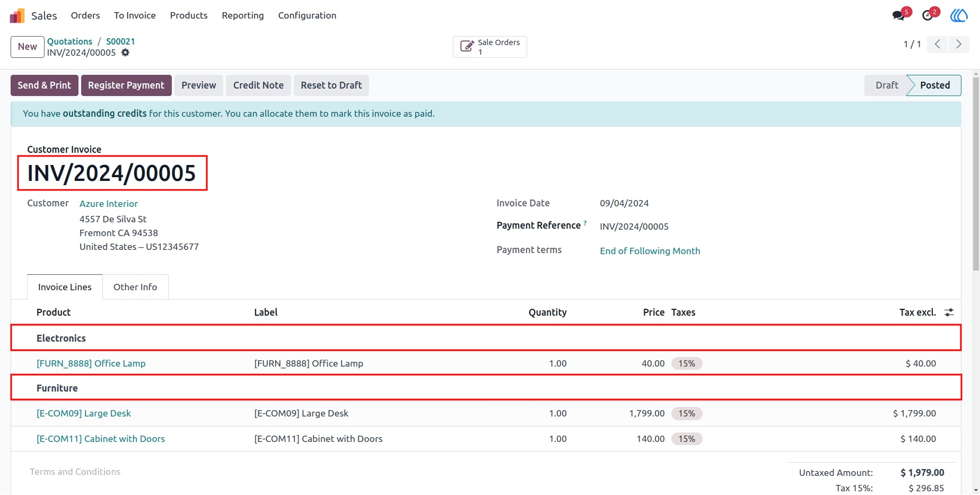Click the New button
Image resolution: width=980 pixels, height=495 pixels.
[x=28, y=47]
